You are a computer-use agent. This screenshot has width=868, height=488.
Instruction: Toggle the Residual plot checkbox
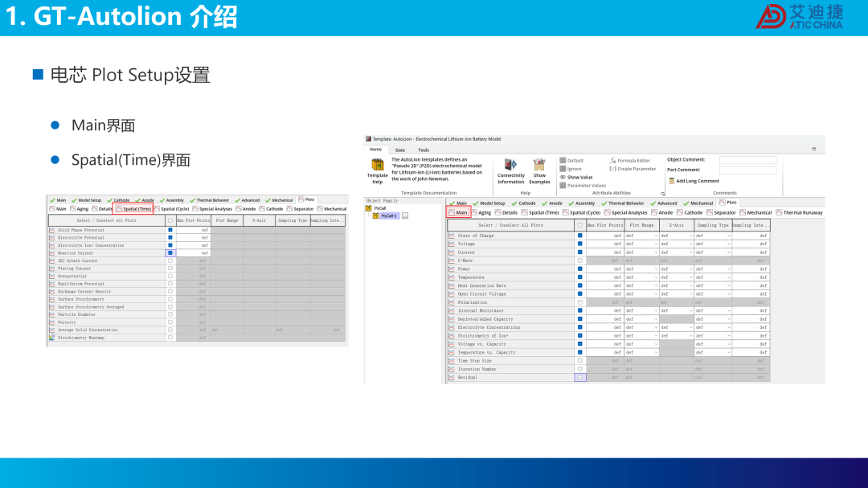click(x=580, y=377)
